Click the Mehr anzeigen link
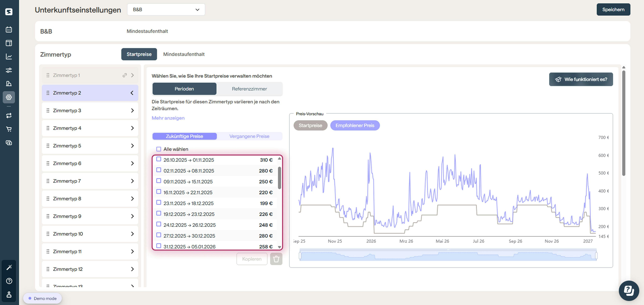Viewport: 644px width, 305px height. (168, 118)
